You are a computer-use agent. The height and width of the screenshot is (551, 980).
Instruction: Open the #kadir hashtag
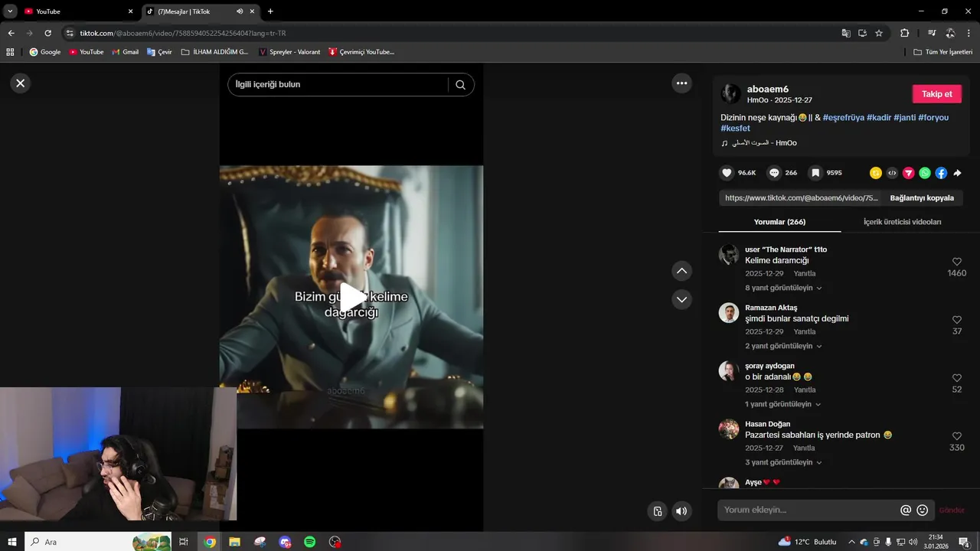coord(879,118)
